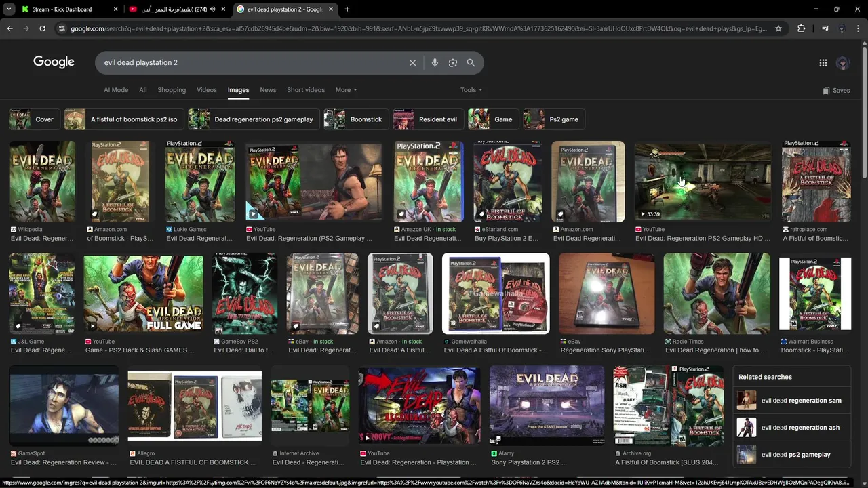Open the Lukie Games cover image result

pos(199,182)
